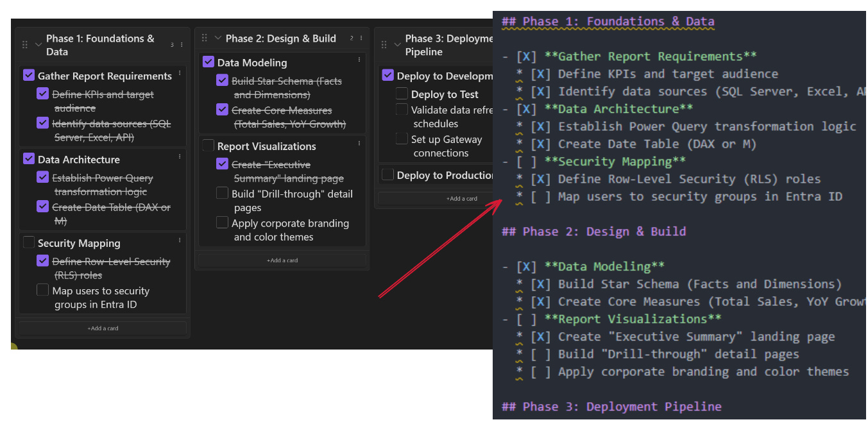Collapse the Phase 1 lane chevron
This screenshot has width=868, height=422.
tap(38, 45)
